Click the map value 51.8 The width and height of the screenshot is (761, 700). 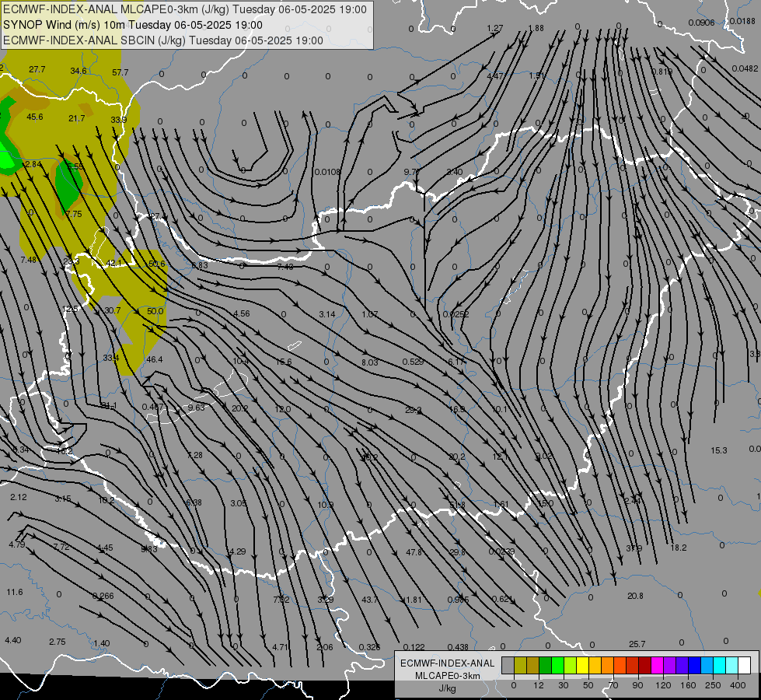tap(457, 506)
